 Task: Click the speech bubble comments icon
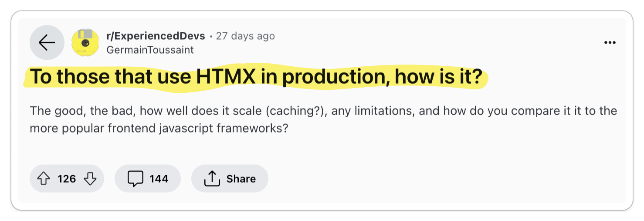[136, 179]
